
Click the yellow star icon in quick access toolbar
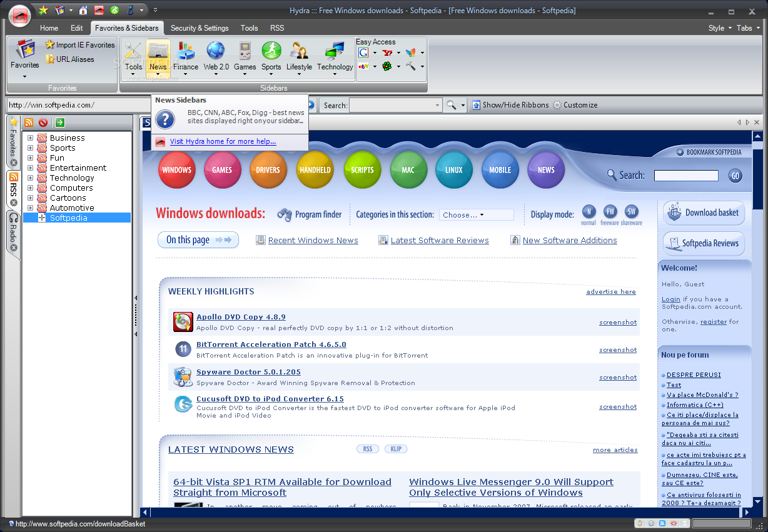click(43, 10)
